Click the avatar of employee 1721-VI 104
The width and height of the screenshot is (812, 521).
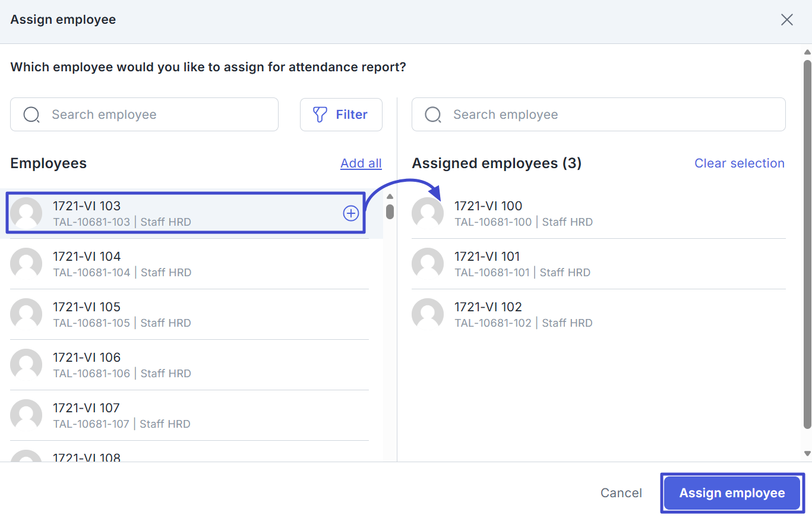pyautogui.click(x=26, y=264)
